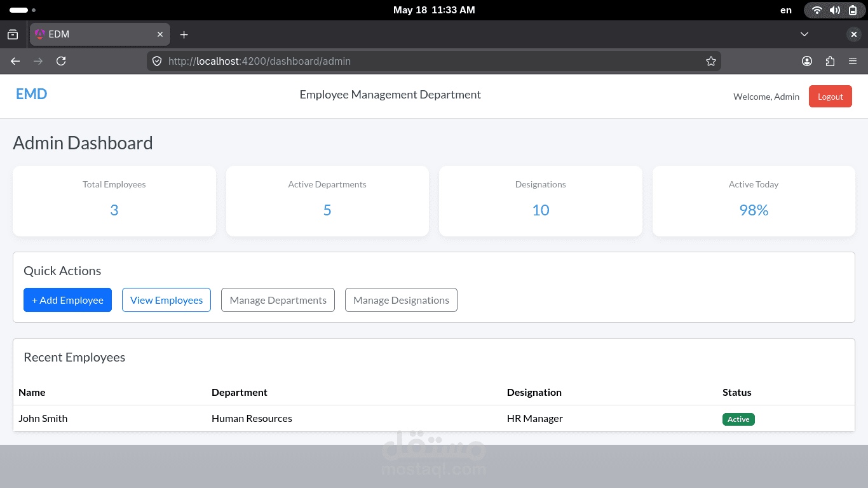Click the + Add Employee button

(67, 300)
